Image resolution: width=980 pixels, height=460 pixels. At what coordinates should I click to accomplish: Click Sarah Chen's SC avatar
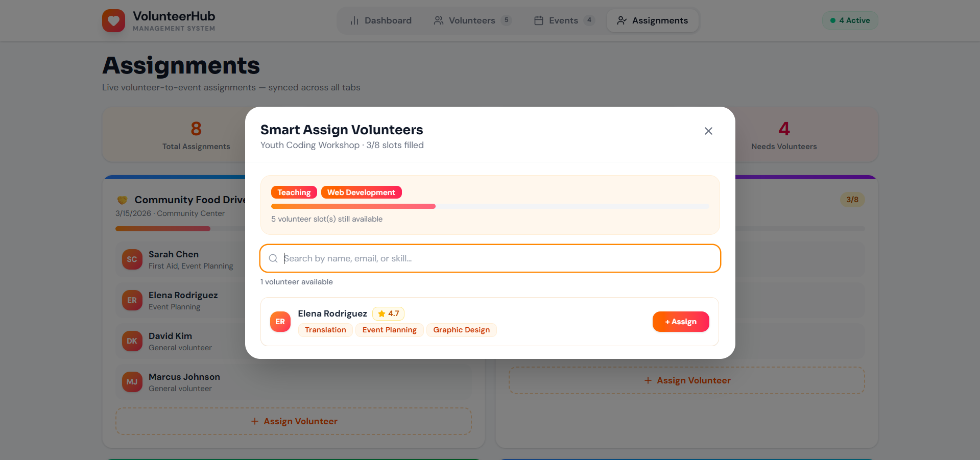tap(132, 259)
